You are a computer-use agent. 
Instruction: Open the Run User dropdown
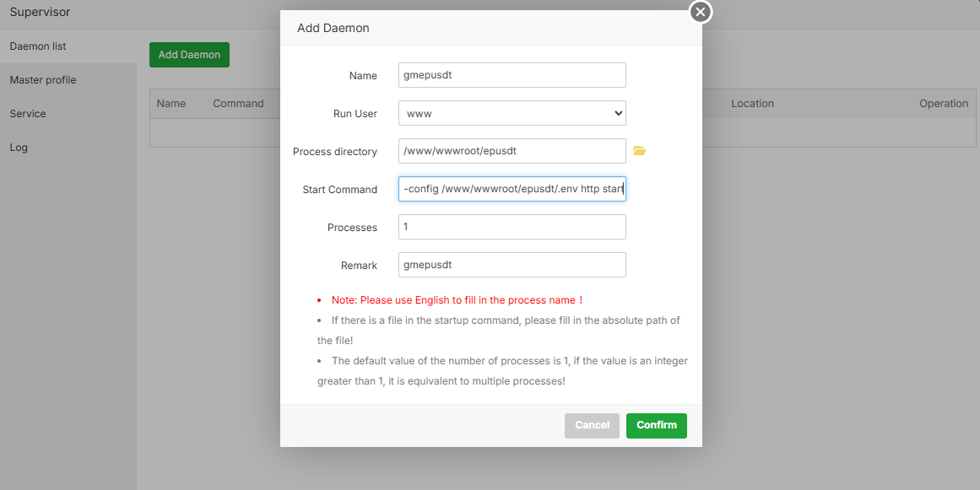pyautogui.click(x=512, y=113)
